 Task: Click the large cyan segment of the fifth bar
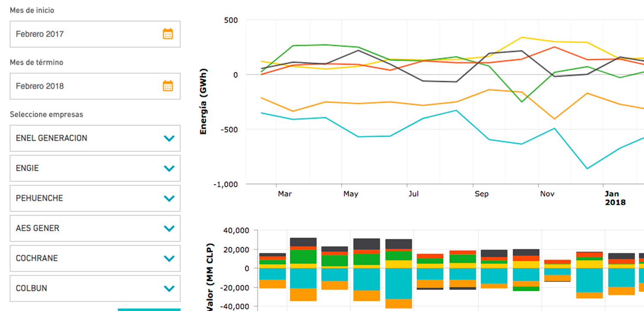pyautogui.click(x=398, y=283)
